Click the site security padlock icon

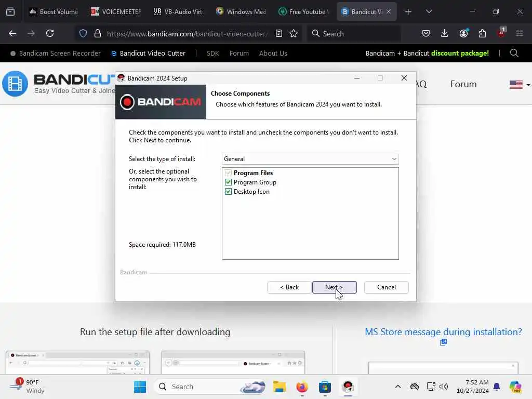pyautogui.click(x=98, y=33)
